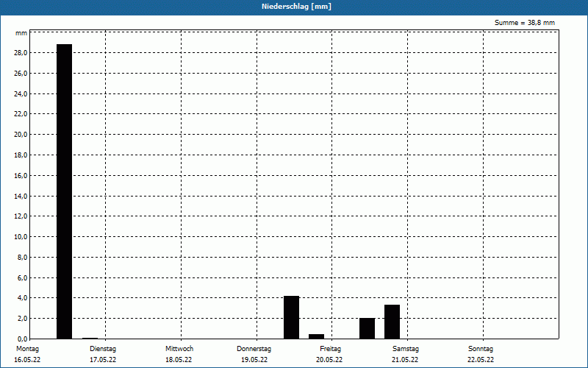Screen dimensions: 588x368
Task: Click the 'Samstag' axis label
Action: click(x=406, y=349)
